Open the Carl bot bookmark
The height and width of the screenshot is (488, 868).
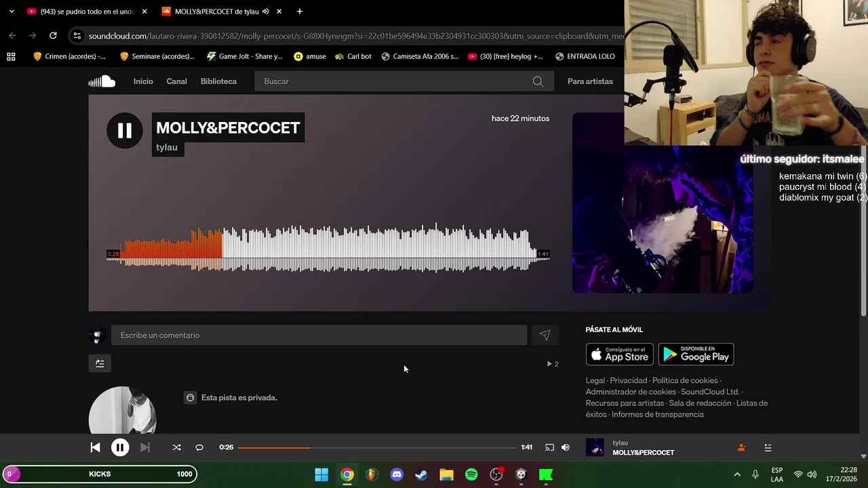353,56
